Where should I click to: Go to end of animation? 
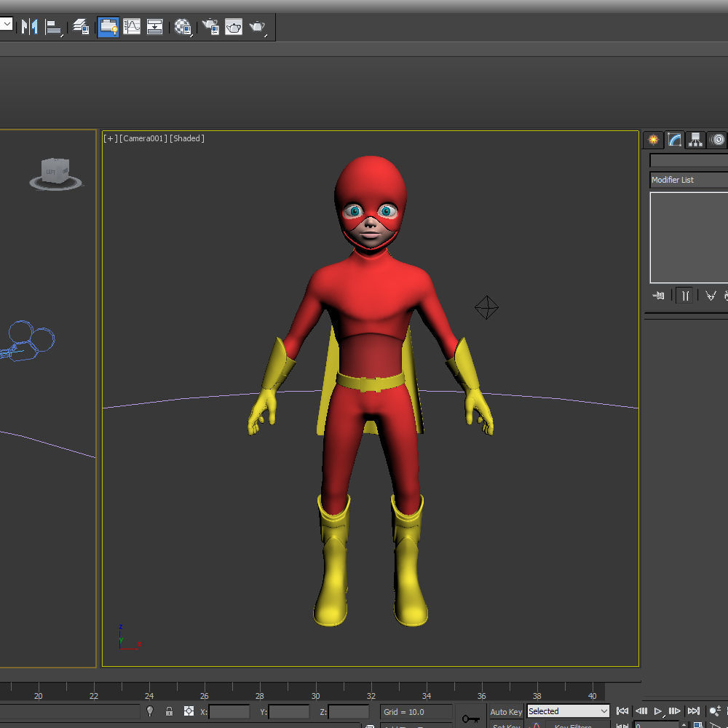(x=693, y=711)
